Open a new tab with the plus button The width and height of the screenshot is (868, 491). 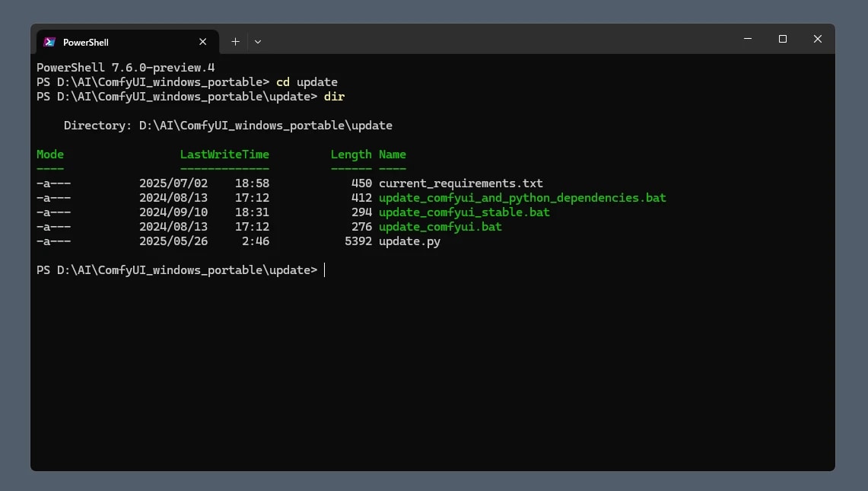(235, 42)
